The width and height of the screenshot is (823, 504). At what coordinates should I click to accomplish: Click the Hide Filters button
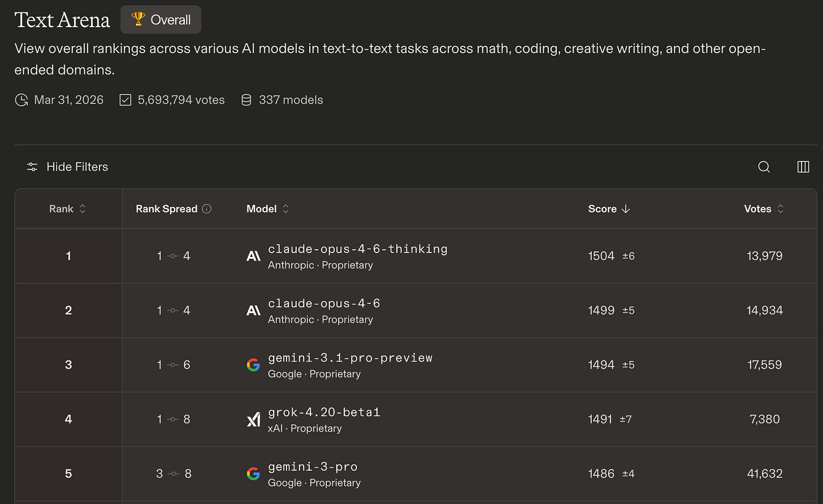point(67,167)
